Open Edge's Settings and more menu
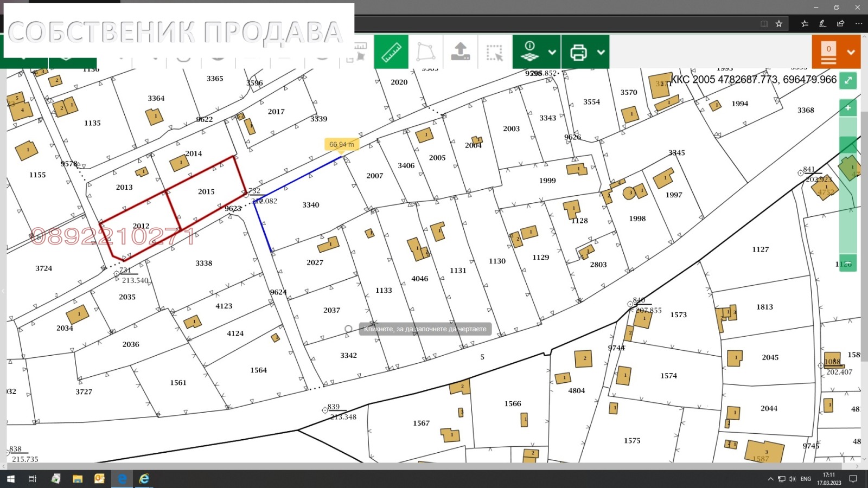 pos(859,23)
